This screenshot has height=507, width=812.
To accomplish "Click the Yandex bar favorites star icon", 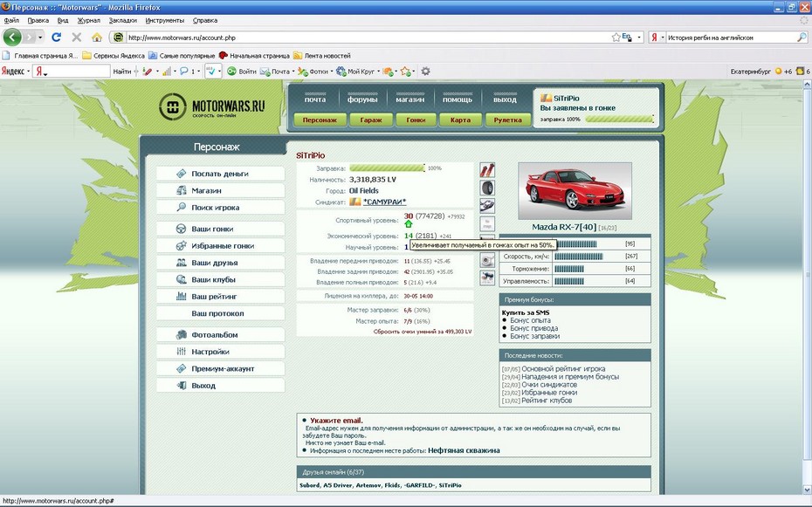I will (x=405, y=72).
